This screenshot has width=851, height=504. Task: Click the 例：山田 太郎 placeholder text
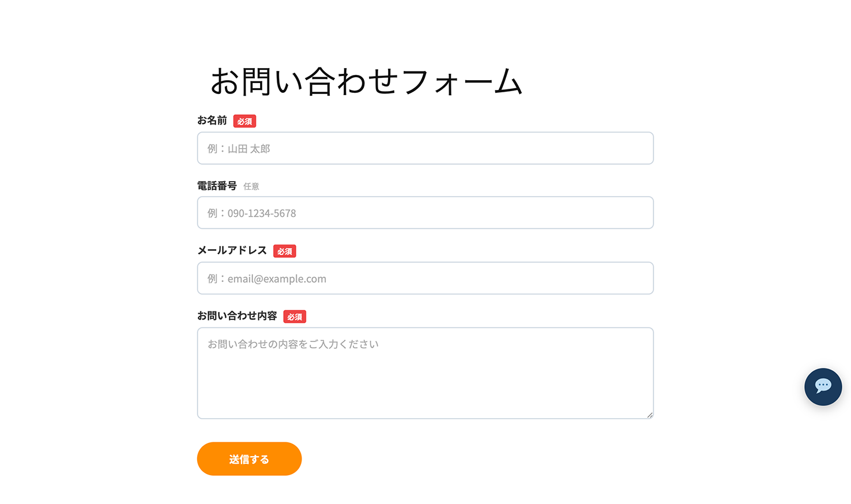239,149
